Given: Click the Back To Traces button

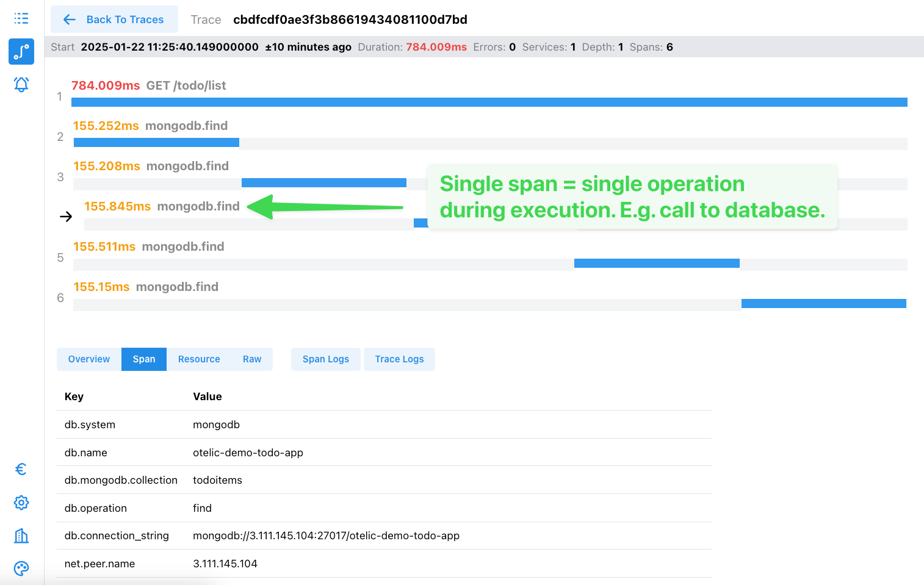Looking at the screenshot, I should point(114,20).
